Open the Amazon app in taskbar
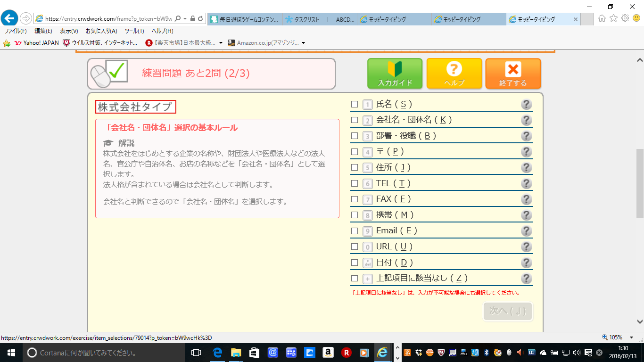644x362 pixels. (x=329, y=353)
